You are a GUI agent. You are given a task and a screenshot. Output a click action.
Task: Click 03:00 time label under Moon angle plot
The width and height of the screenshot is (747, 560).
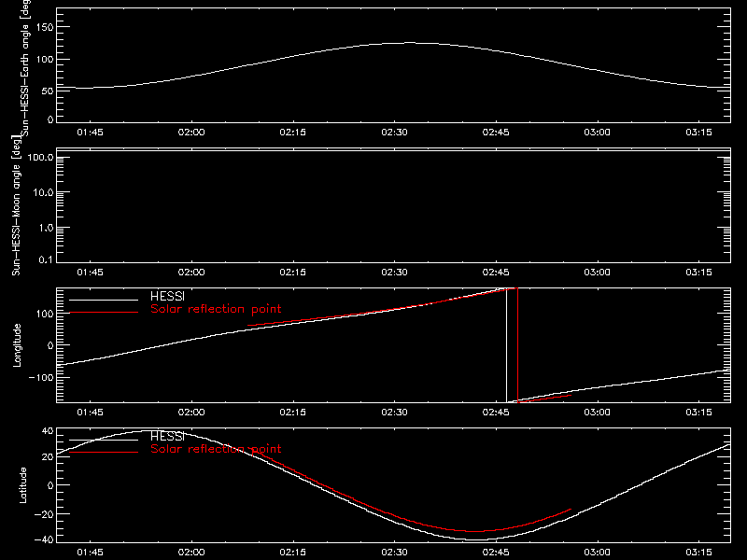point(598,273)
